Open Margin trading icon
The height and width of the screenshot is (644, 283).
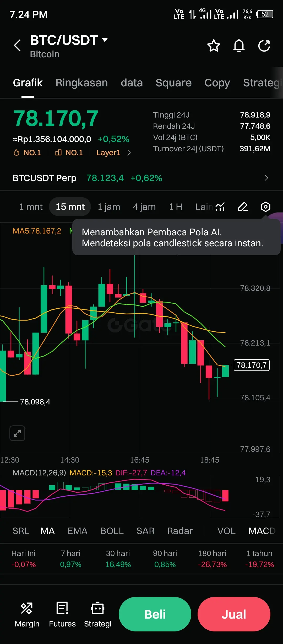tap(27, 615)
